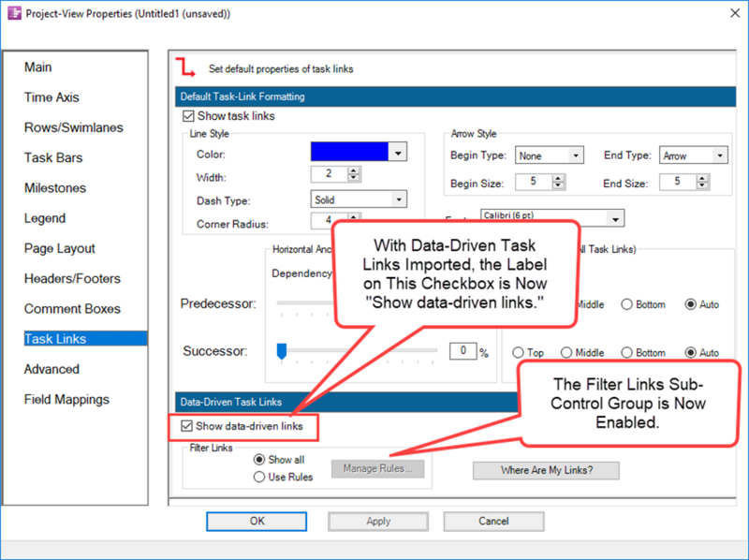This screenshot has height=560, width=749.
Task: Select the Show all filter option
Action: click(259, 460)
